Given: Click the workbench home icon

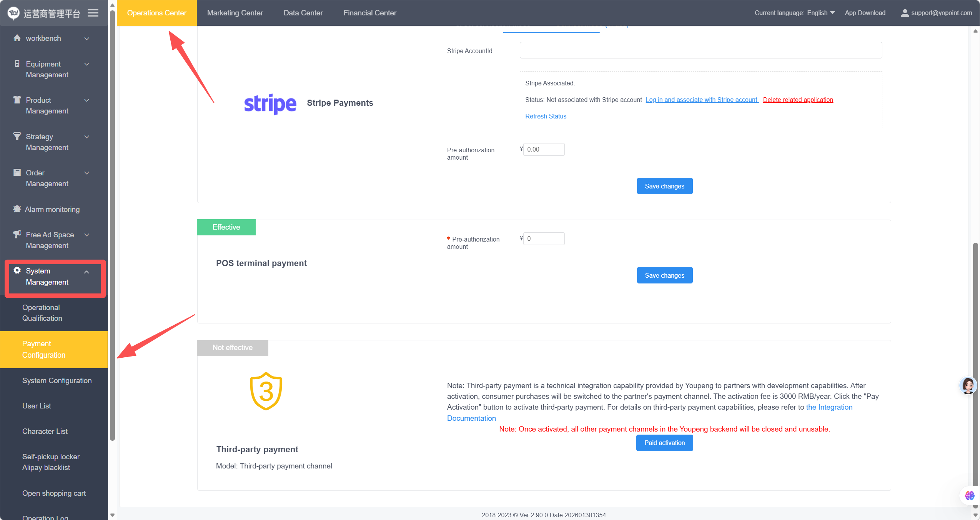Looking at the screenshot, I should point(17,38).
